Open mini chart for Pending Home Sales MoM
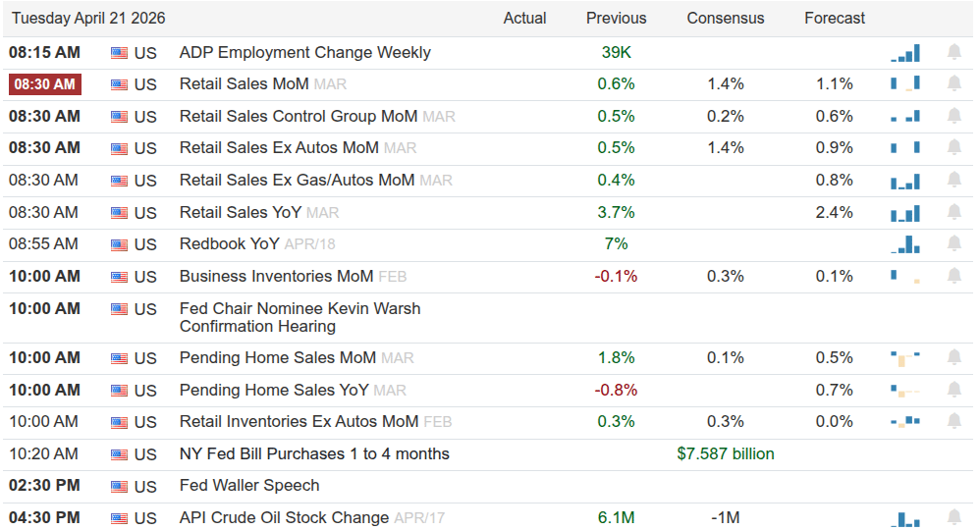This screenshot has height=530, width=980. pos(905,357)
